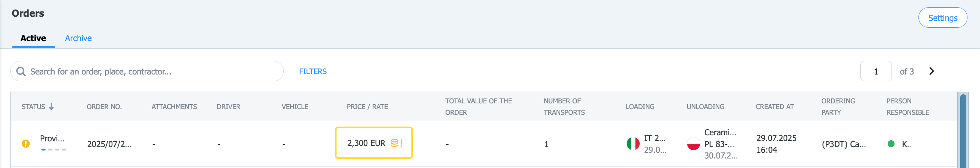
Task: Click the green dot next to person responsible
Action: tap(891, 144)
